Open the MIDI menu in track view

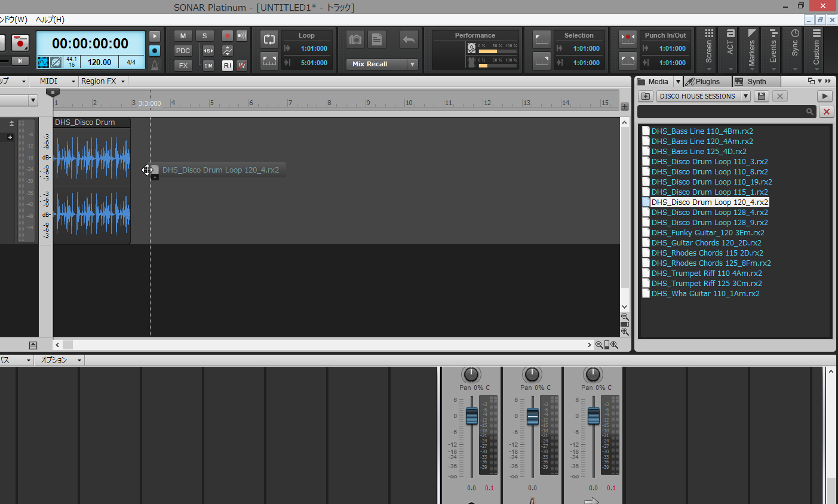(57, 81)
